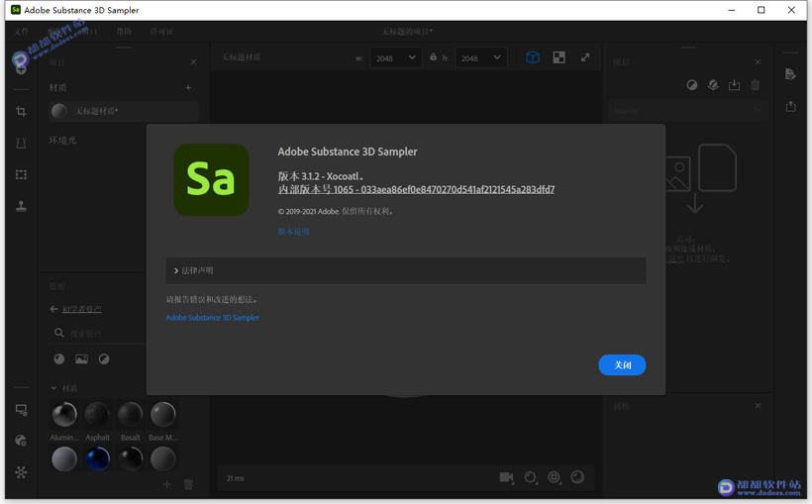
Task: Click the sphere shape icon in viewport footer
Action: pyautogui.click(x=577, y=477)
